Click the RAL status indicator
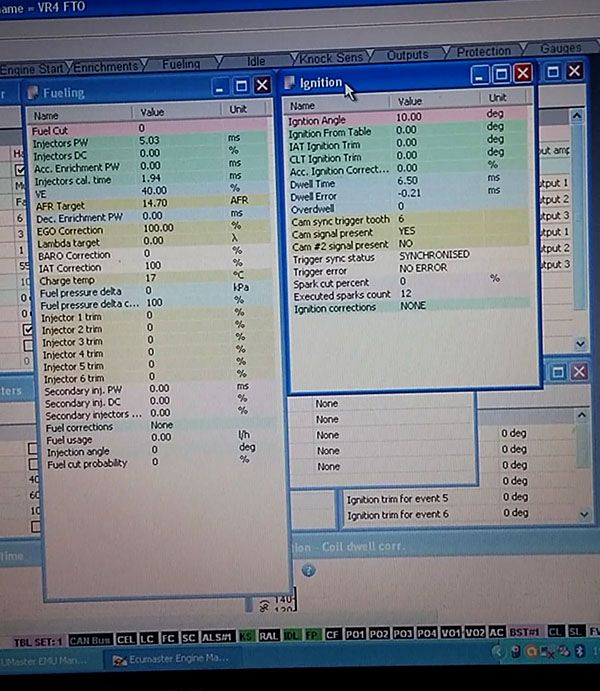Viewport: 600px width, 691px height. tap(268, 639)
